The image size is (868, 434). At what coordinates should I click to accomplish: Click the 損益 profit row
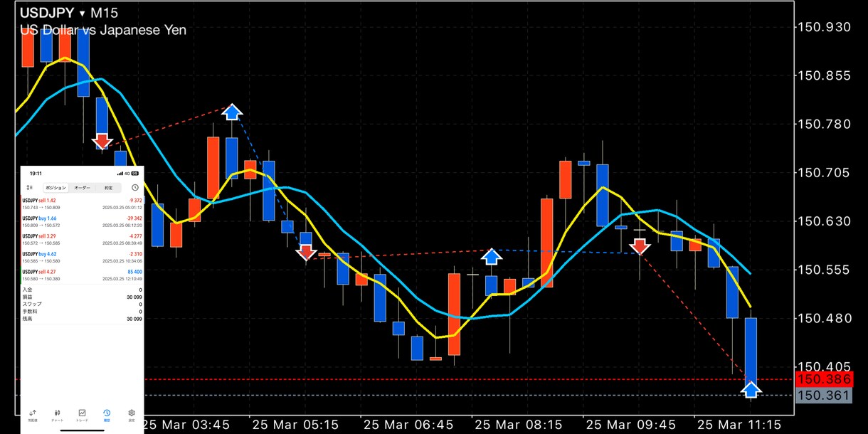[82, 297]
